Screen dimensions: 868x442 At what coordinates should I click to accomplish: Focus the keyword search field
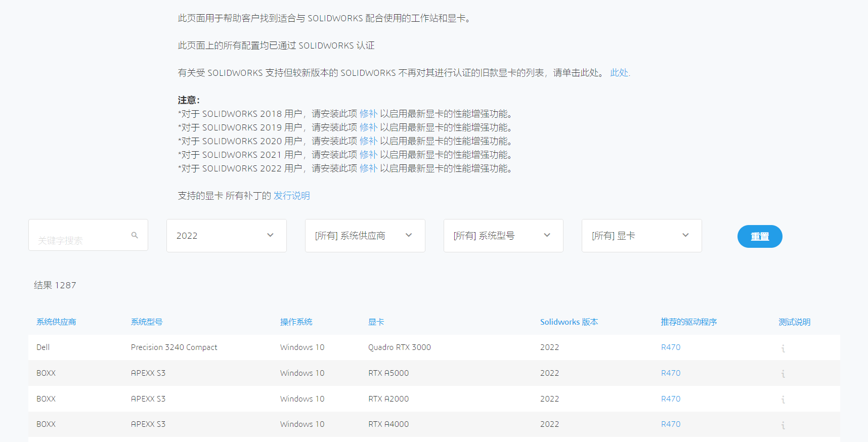pos(88,235)
